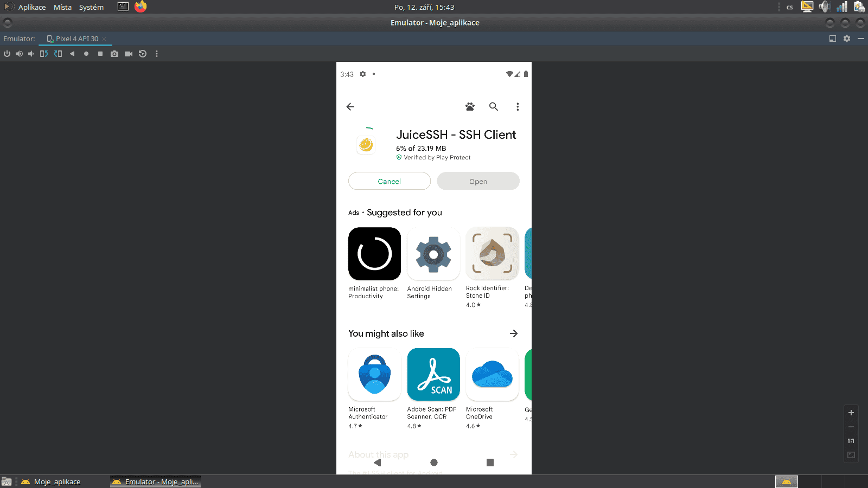Click the "Rock Identifier: Stone ID" app name
The image size is (868, 488).
488,292
